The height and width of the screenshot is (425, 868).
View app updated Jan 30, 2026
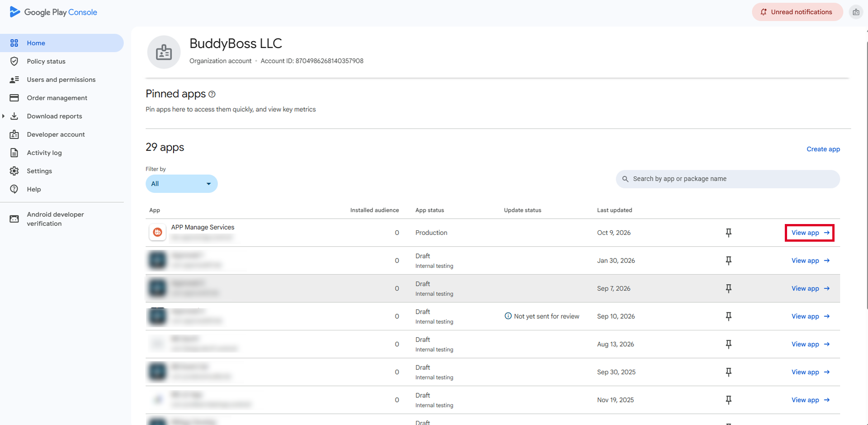[x=810, y=261]
